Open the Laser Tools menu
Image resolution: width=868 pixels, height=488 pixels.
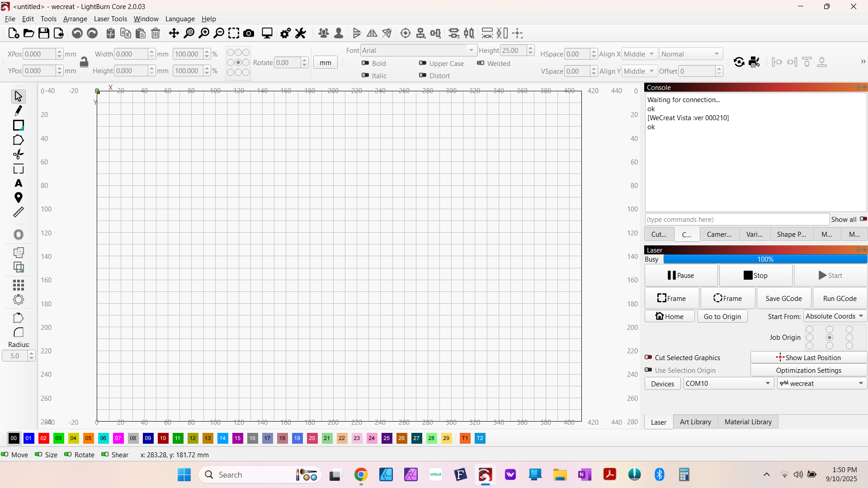tap(110, 19)
